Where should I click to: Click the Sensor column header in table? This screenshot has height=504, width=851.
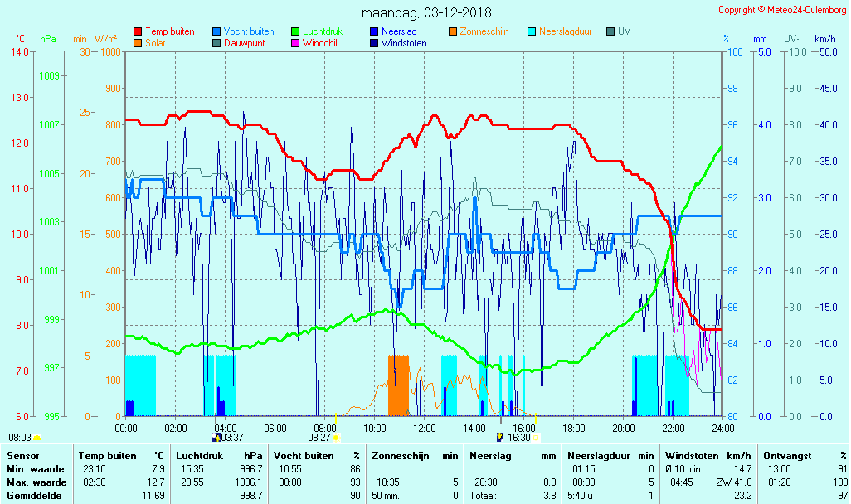[x=22, y=455]
